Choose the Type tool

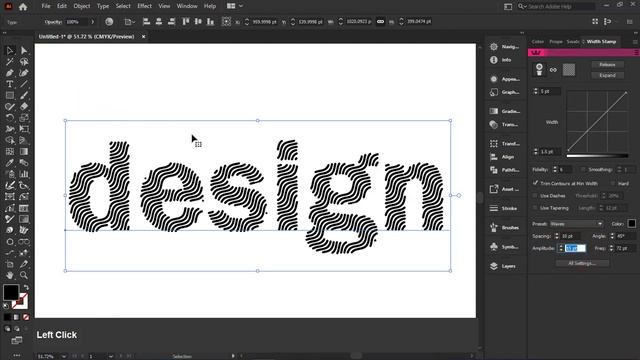(x=9, y=84)
